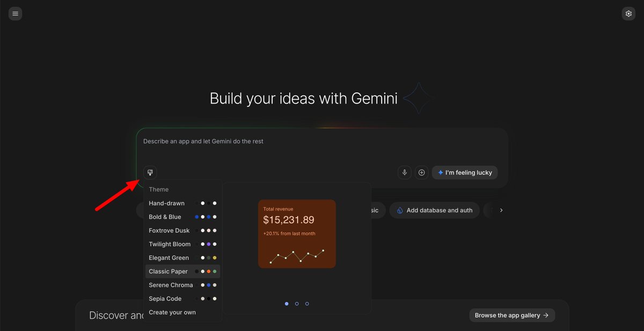Select the Sepia Code theme
The height and width of the screenshot is (331, 644).
[x=182, y=299]
